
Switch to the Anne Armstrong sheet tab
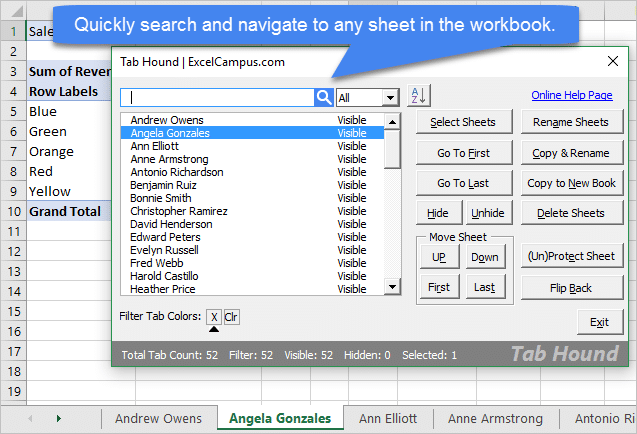tap(495, 419)
